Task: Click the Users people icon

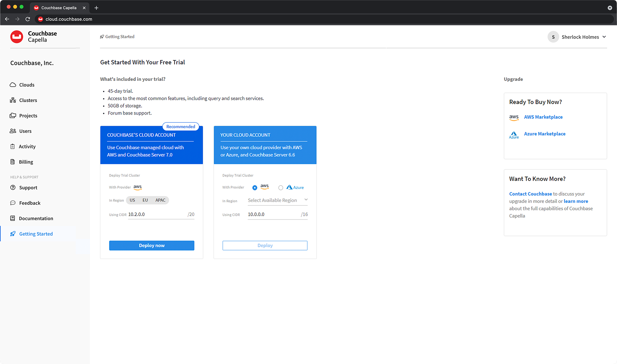Action: click(x=13, y=131)
